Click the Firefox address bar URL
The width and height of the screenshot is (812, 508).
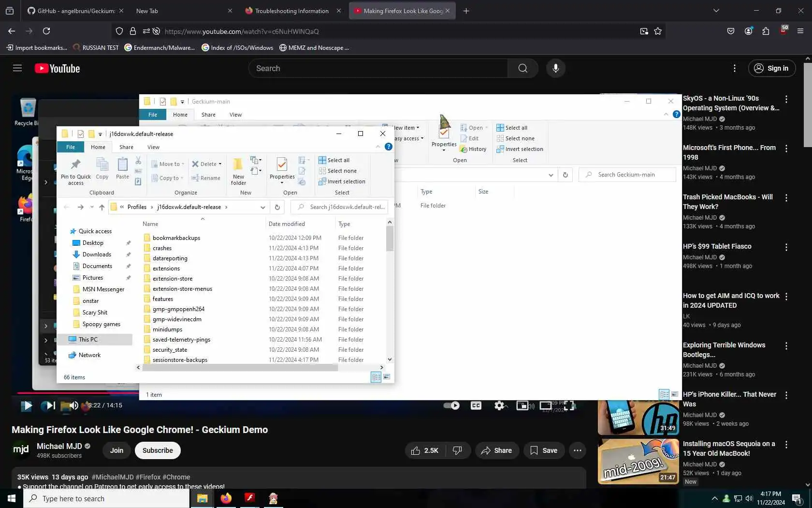pyautogui.click(x=242, y=31)
